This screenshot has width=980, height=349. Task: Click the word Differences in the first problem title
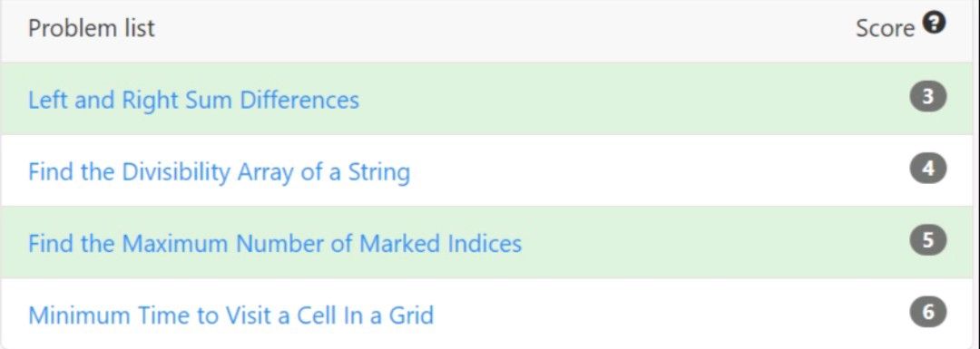[x=300, y=100]
